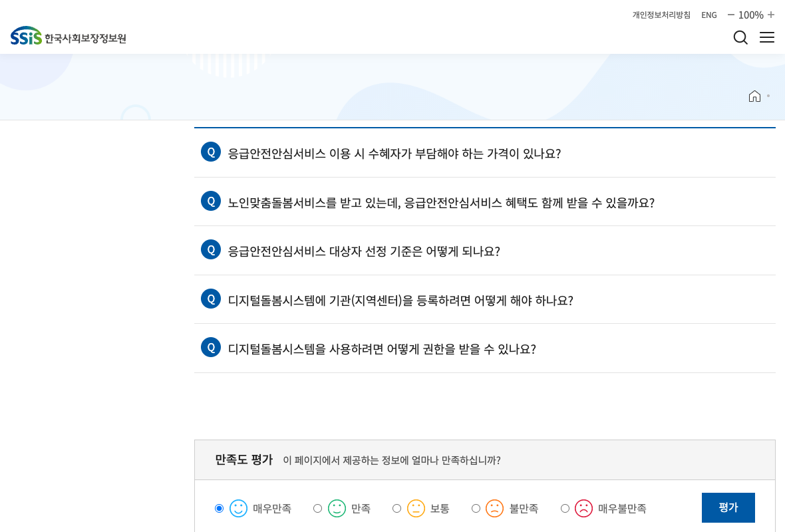This screenshot has width=785, height=532.
Task: Click the 만족도 평가 heading
Action: coord(243,460)
